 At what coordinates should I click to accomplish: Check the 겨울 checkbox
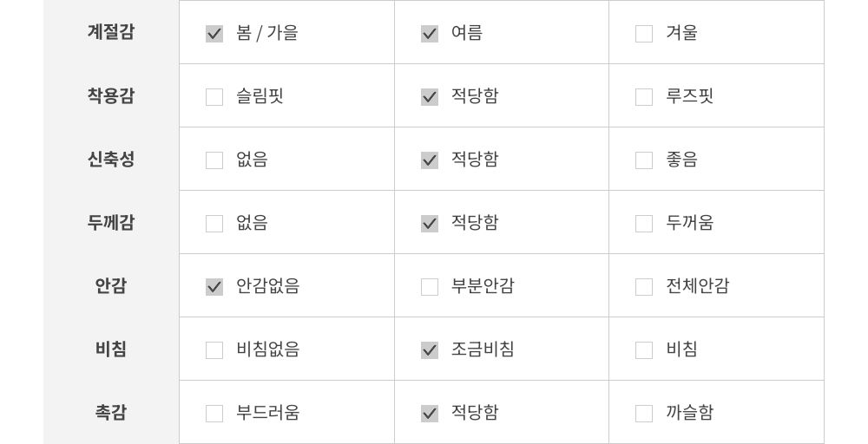(644, 34)
